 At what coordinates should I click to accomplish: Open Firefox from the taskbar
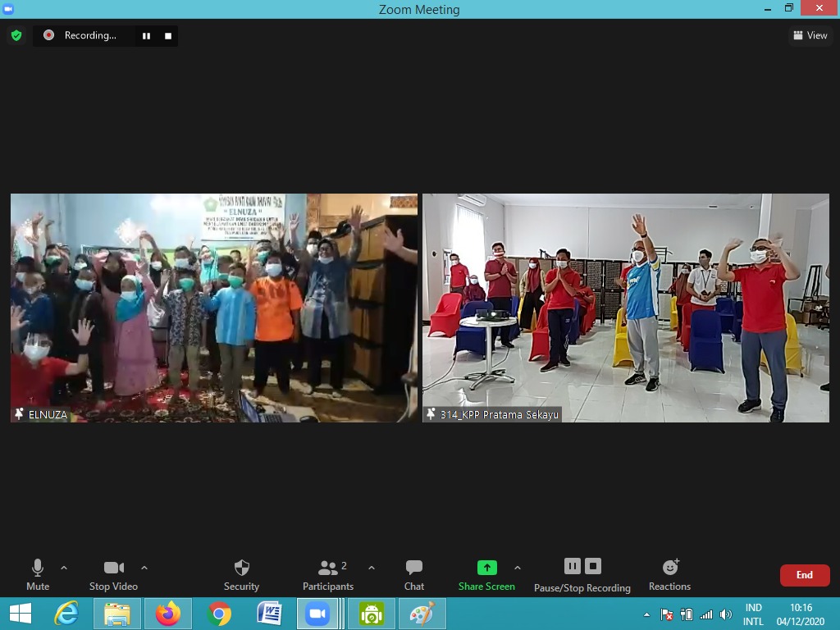pos(168,614)
